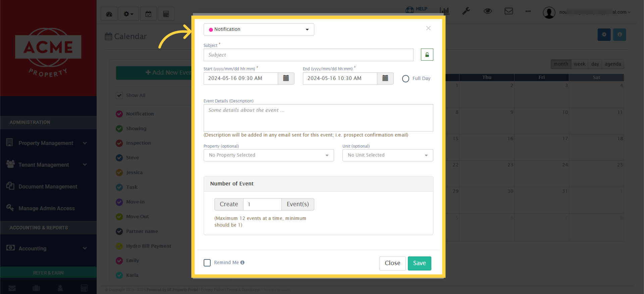Click the envelope icon in sidebar footer

(12, 288)
